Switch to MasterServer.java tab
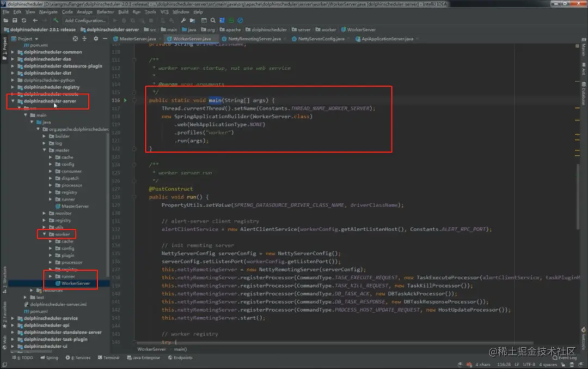 [x=137, y=39]
